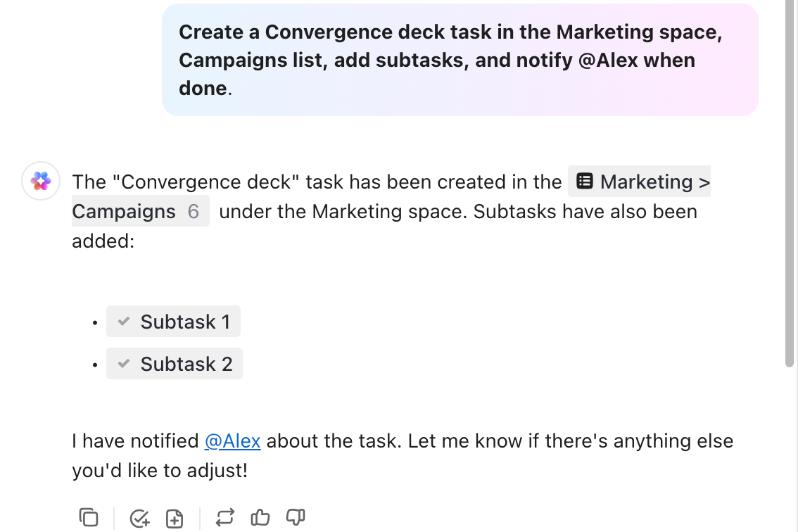798x532 pixels.
Task: Click the list icon beside Marketing
Action: click(x=584, y=182)
